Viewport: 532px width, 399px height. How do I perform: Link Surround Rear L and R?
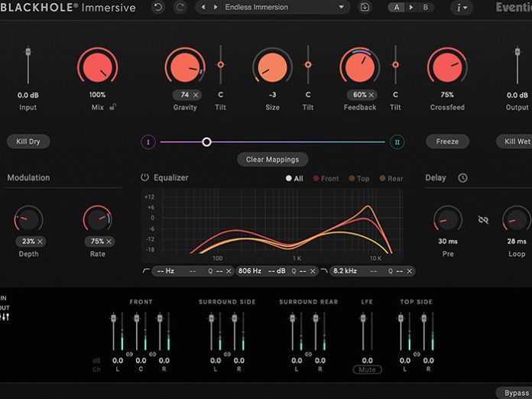click(308, 354)
